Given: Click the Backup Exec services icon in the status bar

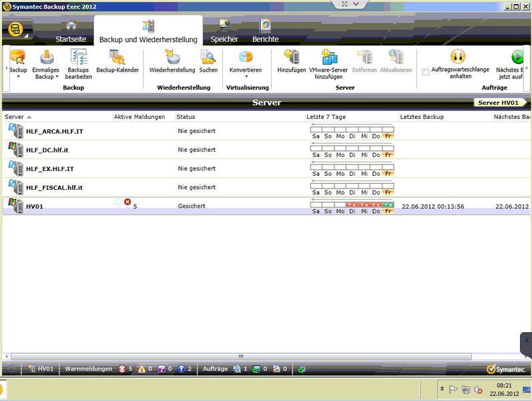Looking at the screenshot, I should 302,369.
